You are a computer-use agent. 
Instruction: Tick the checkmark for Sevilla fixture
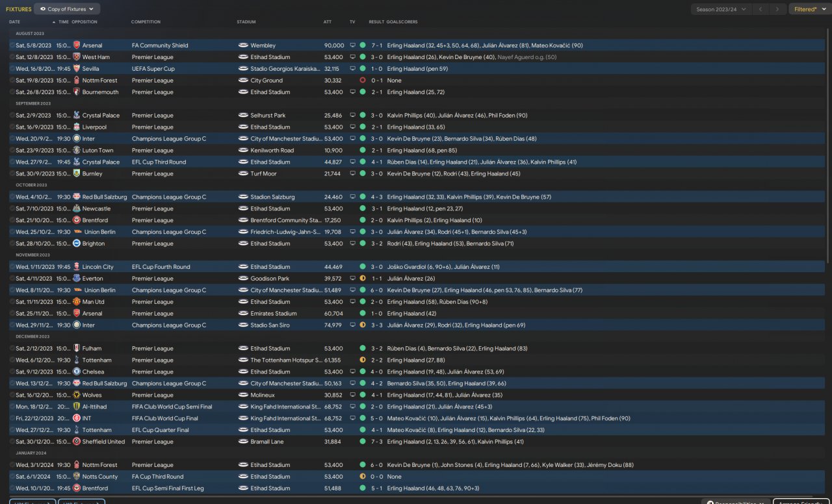pyautogui.click(x=12, y=69)
